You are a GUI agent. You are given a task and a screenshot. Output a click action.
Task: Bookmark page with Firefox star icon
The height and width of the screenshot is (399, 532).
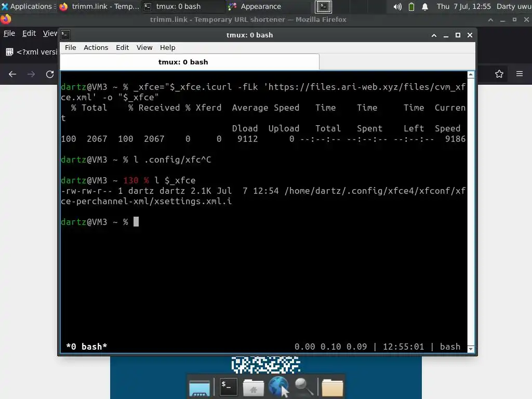click(499, 74)
